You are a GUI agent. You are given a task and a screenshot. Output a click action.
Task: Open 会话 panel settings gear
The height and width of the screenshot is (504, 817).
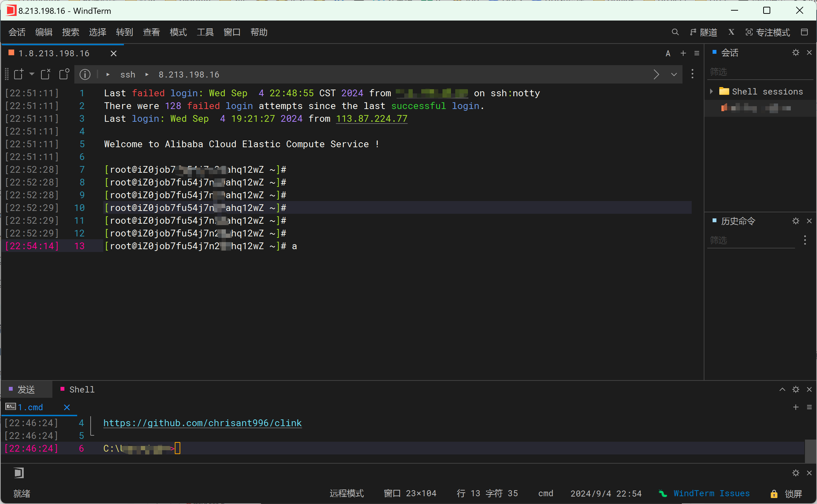[x=796, y=52]
